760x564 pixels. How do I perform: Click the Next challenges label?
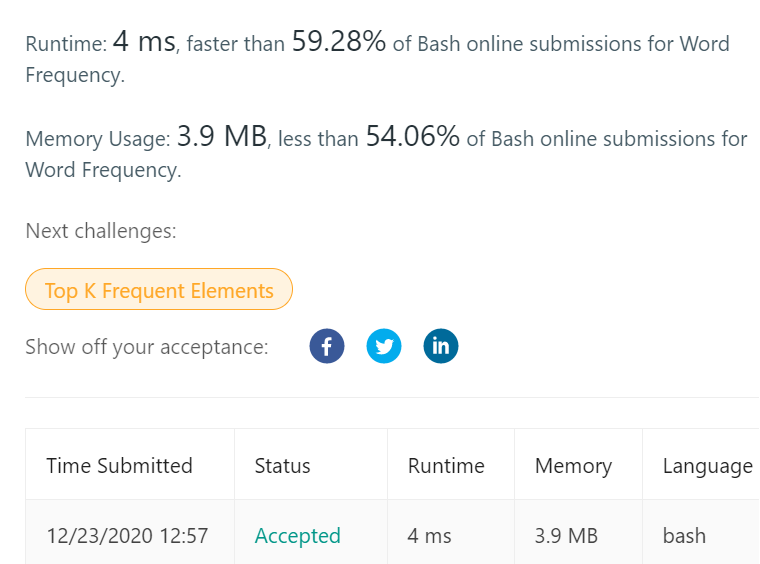(101, 231)
